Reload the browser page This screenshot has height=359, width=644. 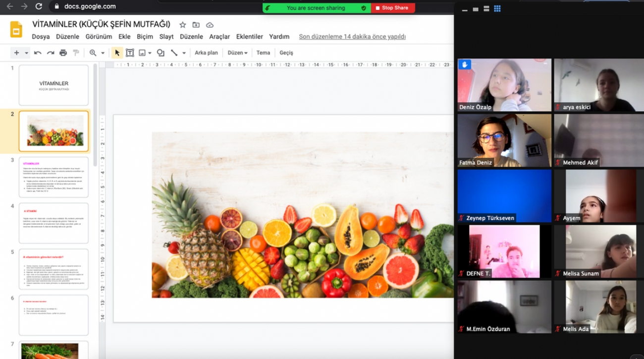[x=39, y=6]
